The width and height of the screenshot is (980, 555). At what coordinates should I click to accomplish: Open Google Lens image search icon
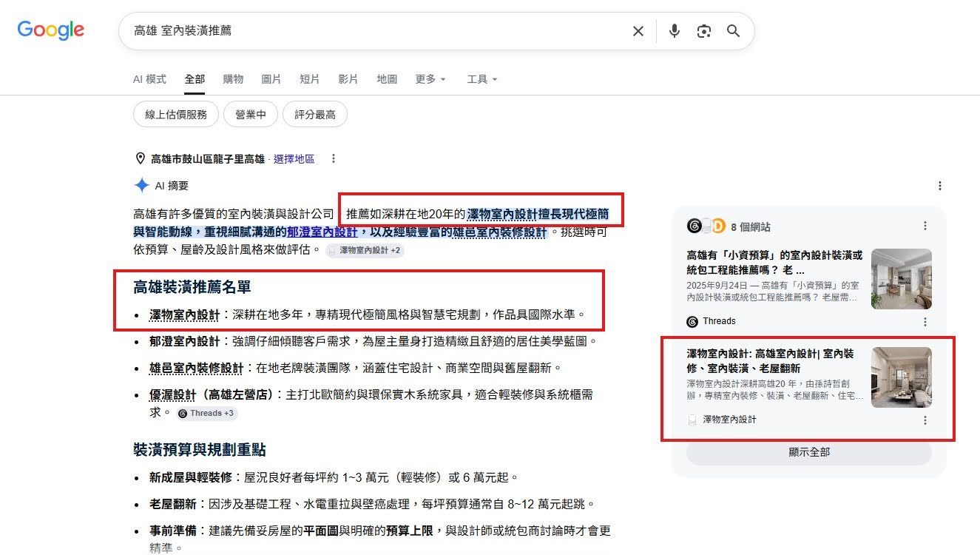(x=703, y=31)
